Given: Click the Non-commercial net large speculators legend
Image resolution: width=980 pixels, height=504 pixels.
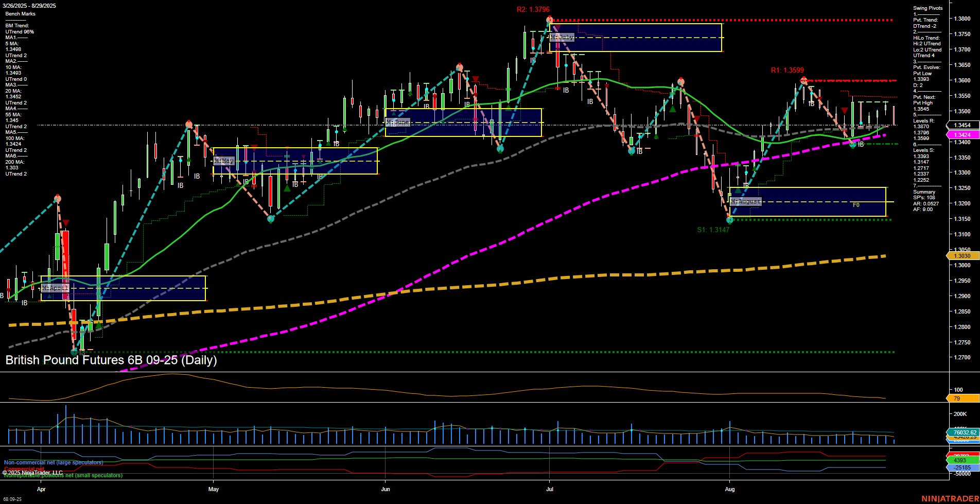Looking at the screenshot, I should pyautogui.click(x=54, y=462).
